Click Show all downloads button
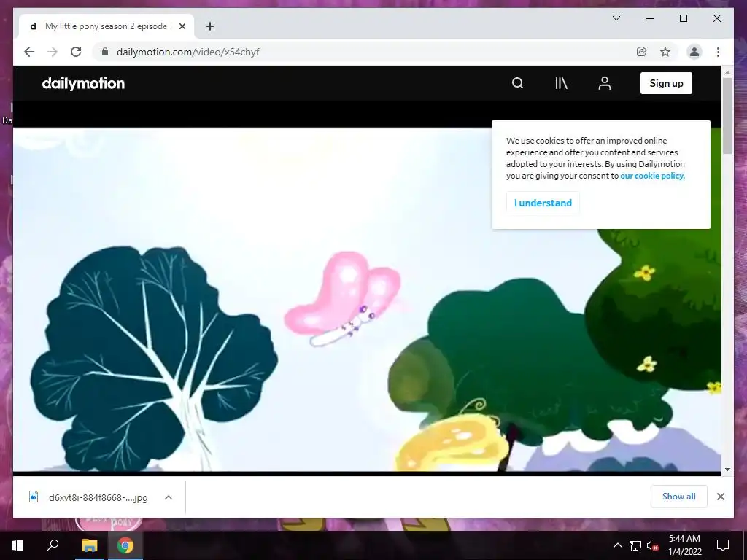Image resolution: width=747 pixels, height=560 pixels. pyautogui.click(x=679, y=497)
